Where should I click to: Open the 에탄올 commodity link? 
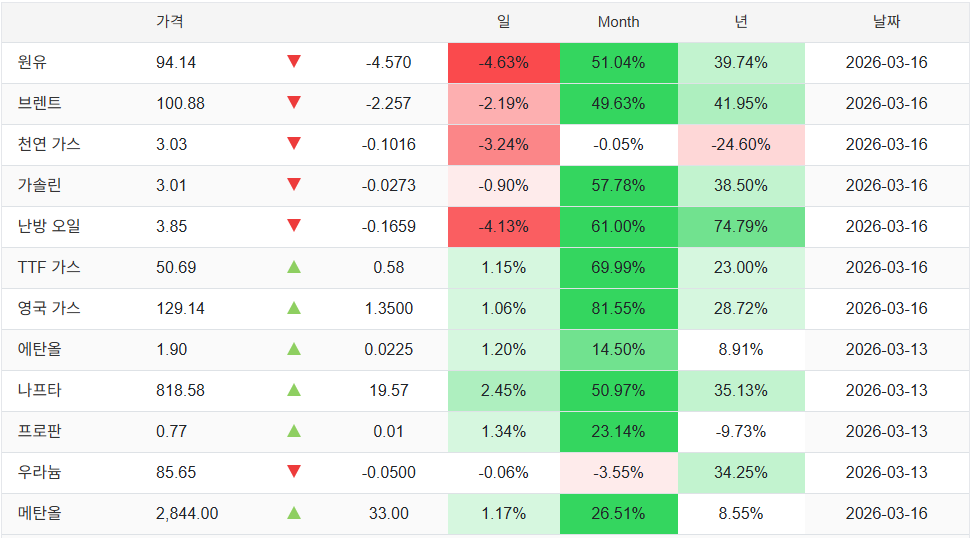(39, 349)
